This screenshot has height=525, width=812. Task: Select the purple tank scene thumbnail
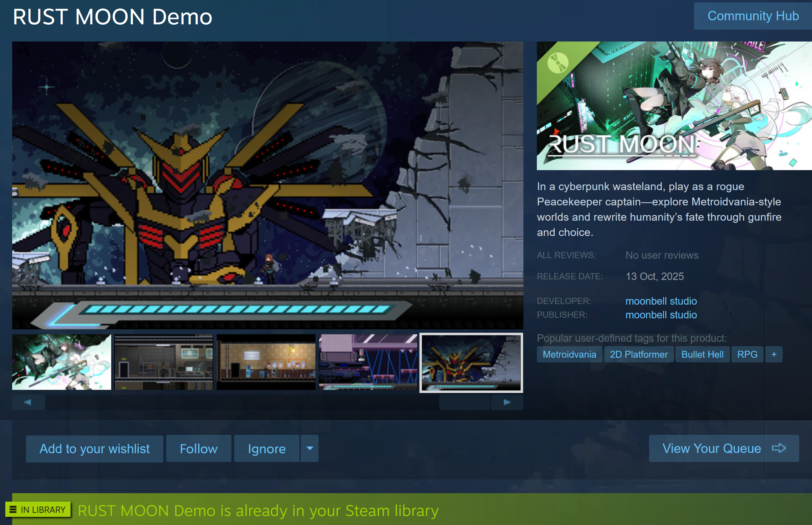(368, 362)
